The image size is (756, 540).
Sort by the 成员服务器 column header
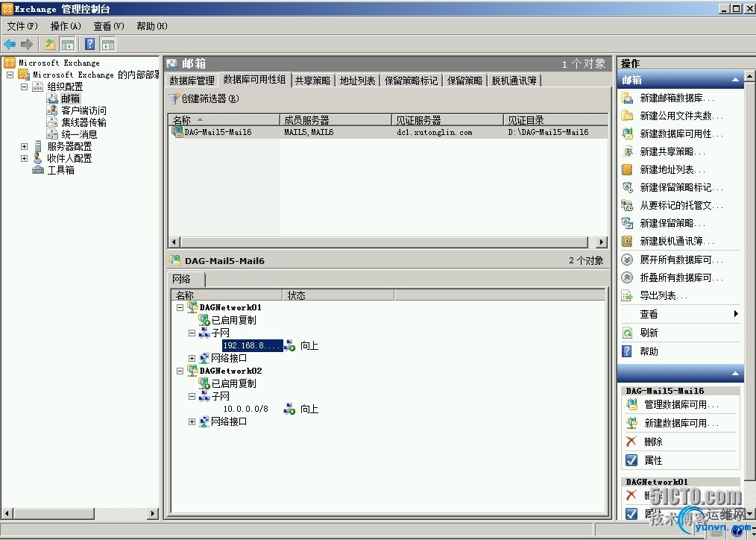point(336,119)
